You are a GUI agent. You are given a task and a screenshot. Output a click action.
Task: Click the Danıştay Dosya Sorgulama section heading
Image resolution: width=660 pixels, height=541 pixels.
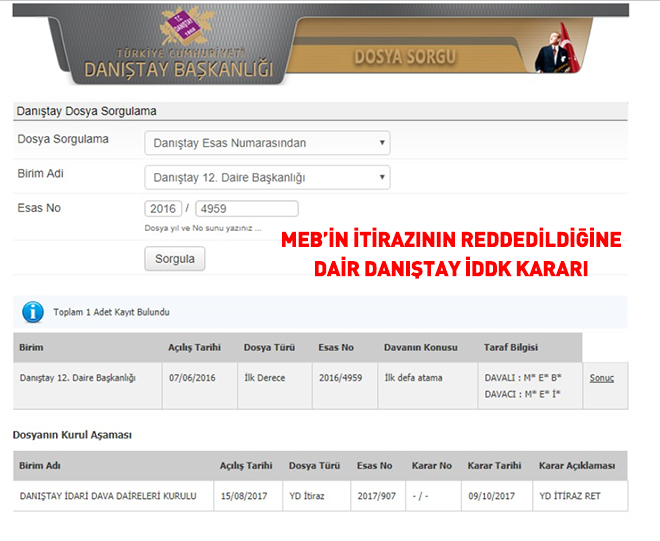(x=86, y=111)
